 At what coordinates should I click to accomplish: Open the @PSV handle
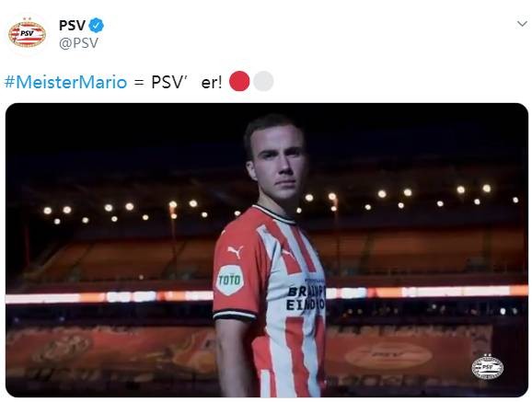pyautogui.click(x=79, y=43)
